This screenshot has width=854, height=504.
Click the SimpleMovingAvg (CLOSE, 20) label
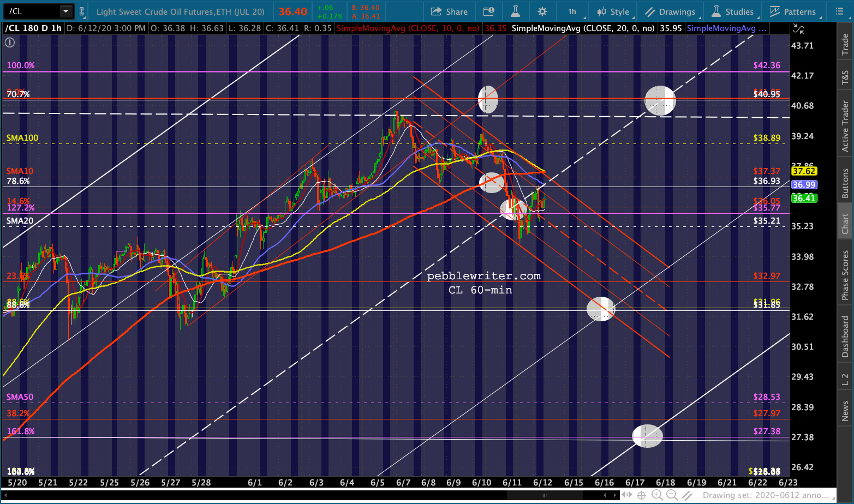coord(583,28)
